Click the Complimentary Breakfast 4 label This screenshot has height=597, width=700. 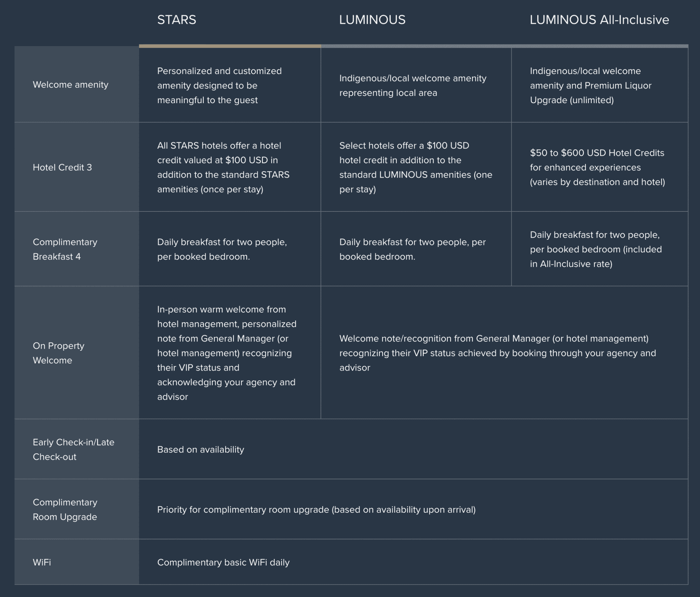(65, 249)
